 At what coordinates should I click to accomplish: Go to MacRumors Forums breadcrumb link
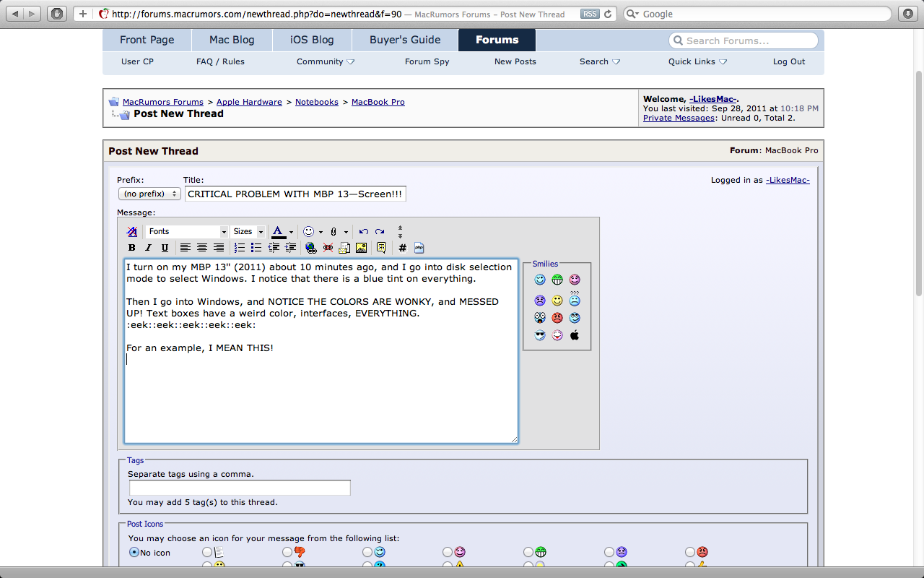point(162,102)
